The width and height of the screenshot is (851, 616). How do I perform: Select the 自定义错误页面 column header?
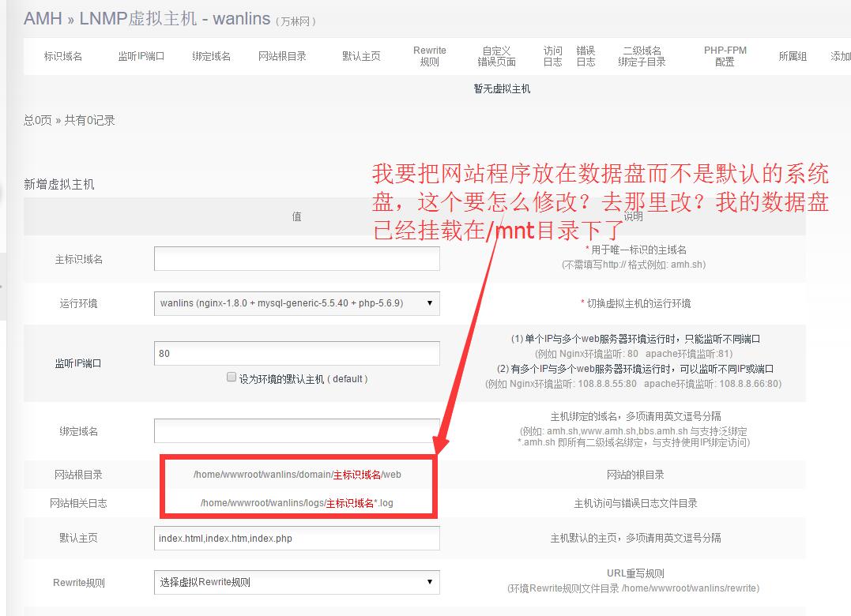coord(496,56)
